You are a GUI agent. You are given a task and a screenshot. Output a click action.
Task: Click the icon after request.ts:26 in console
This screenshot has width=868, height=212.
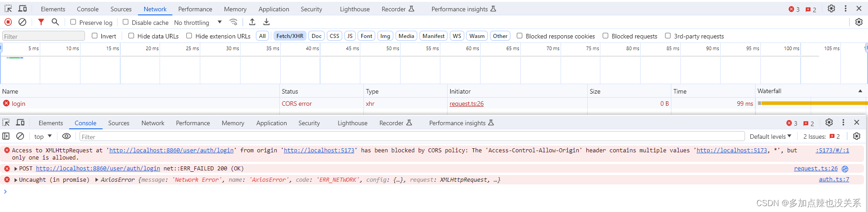point(845,169)
